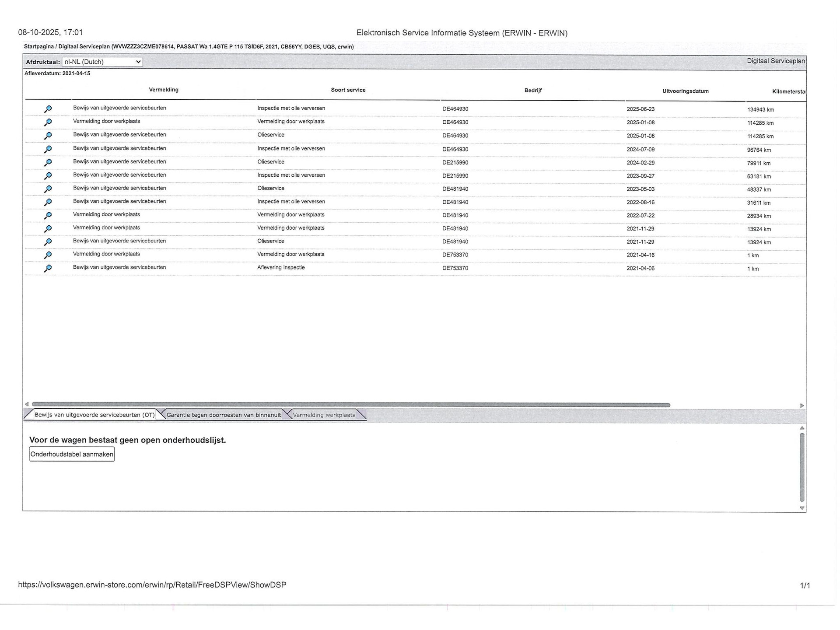
Task: Click the horizontal scrollbar right arrow
Action: 801,406
